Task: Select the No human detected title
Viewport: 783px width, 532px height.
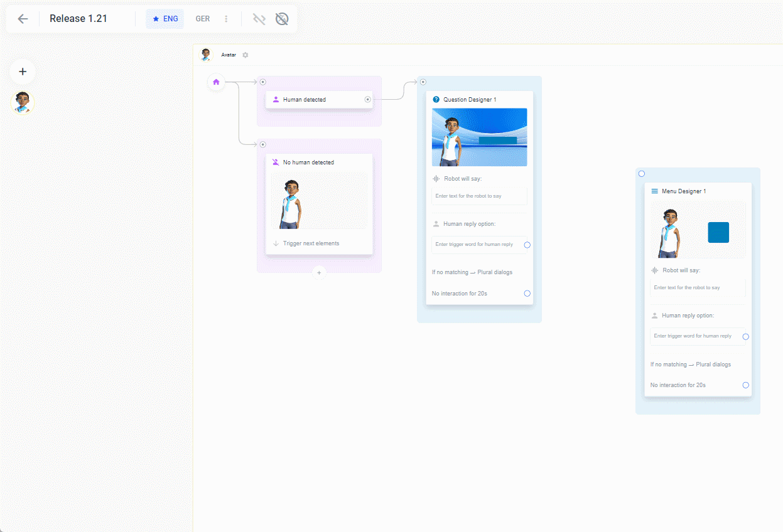Action: (x=308, y=162)
